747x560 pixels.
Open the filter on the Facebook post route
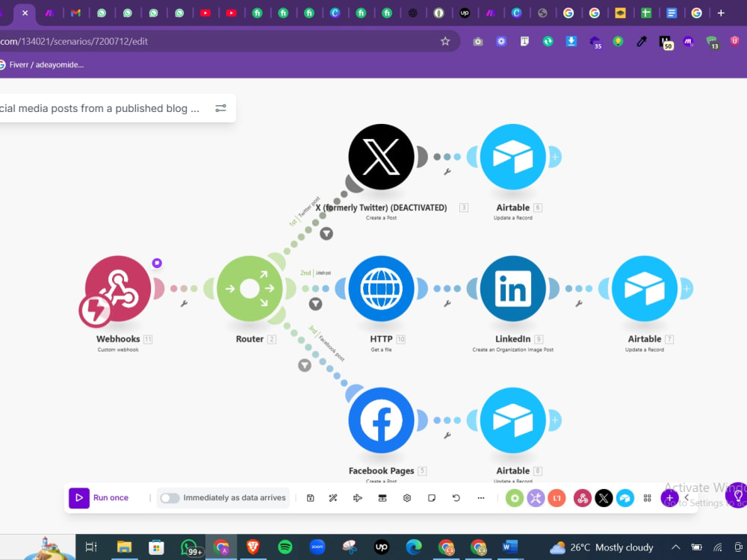305,365
